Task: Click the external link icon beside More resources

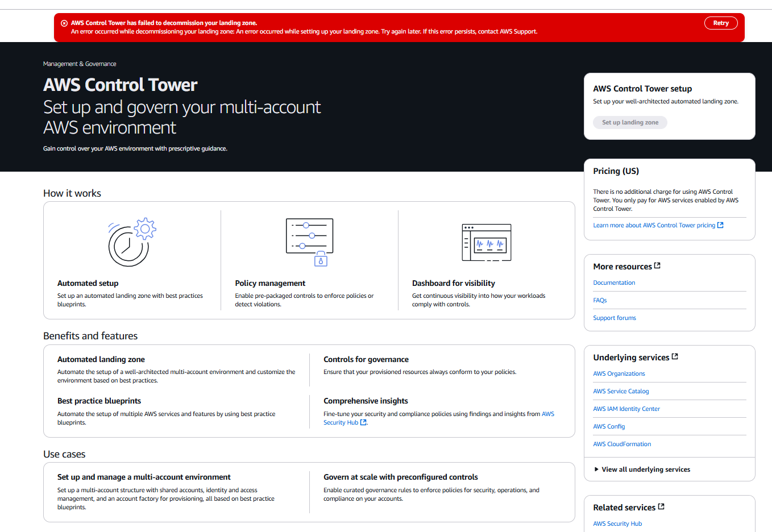Action: (x=658, y=265)
